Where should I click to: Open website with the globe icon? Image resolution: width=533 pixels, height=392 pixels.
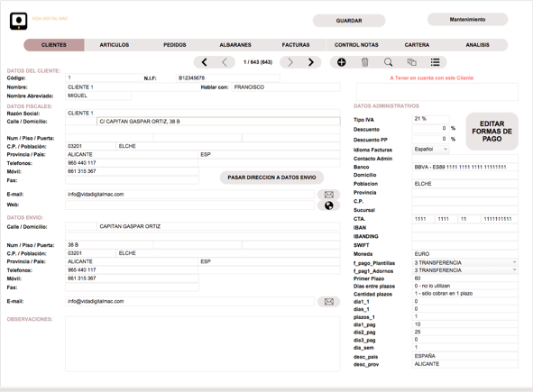pos(328,205)
